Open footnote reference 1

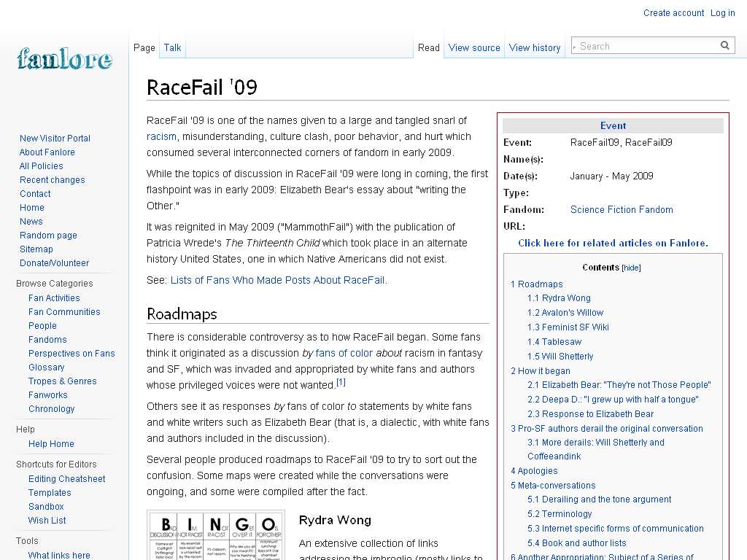click(x=341, y=382)
